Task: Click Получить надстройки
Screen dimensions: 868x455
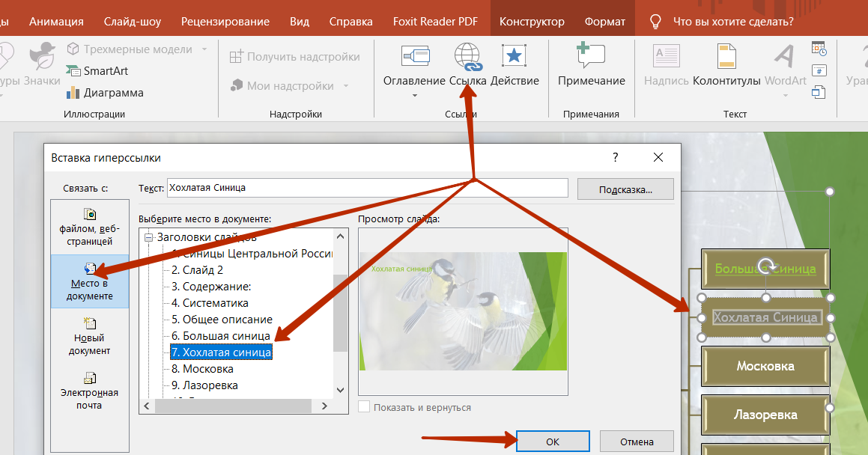Action: point(294,56)
